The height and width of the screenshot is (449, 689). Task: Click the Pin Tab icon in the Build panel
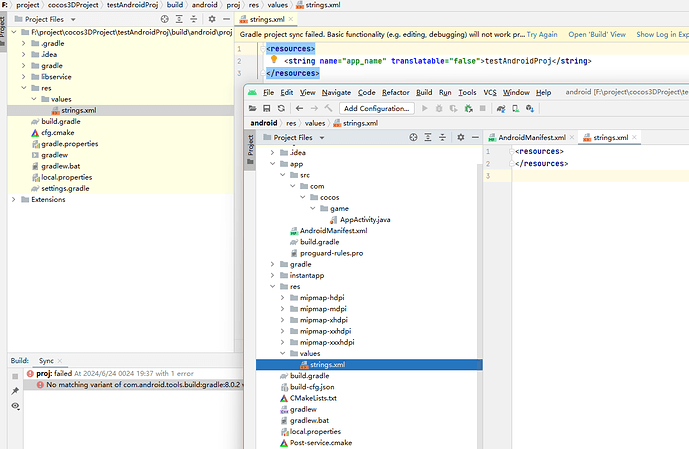click(15, 392)
